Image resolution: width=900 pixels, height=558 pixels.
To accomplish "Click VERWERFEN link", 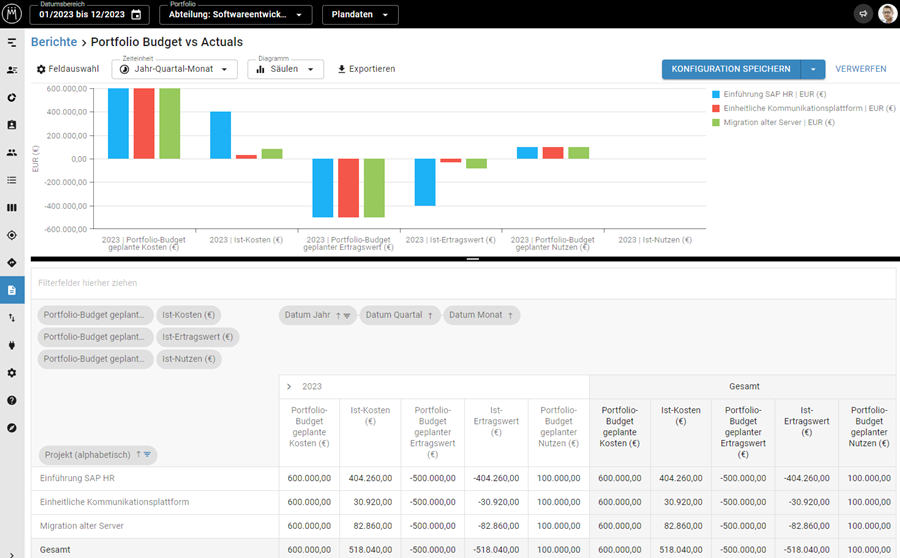I will pyautogui.click(x=860, y=69).
